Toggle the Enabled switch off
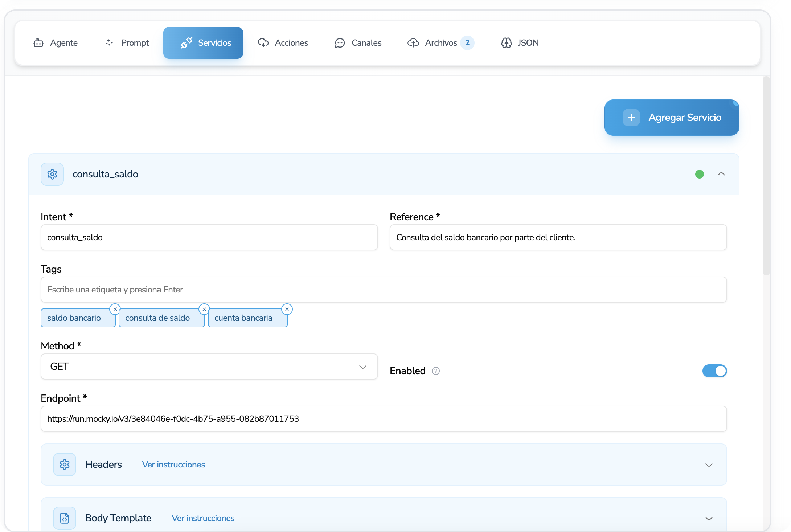This screenshot has height=532, width=791. [x=714, y=371]
